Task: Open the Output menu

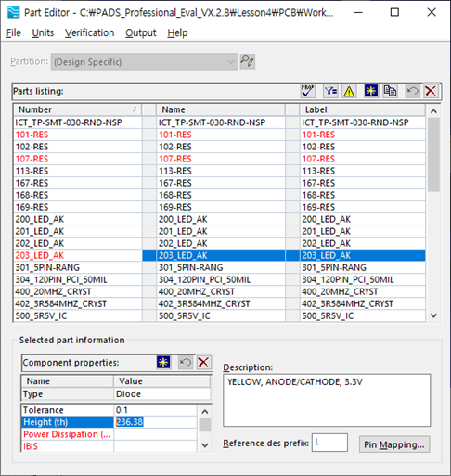Action: tap(141, 32)
